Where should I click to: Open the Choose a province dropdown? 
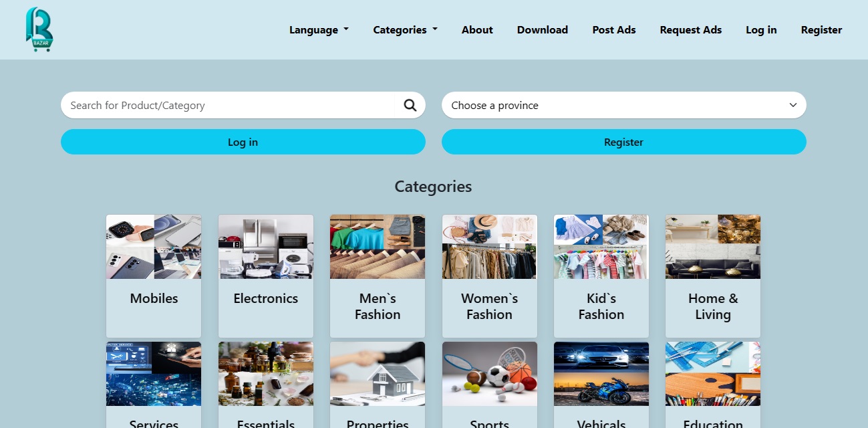tap(624, 105)
